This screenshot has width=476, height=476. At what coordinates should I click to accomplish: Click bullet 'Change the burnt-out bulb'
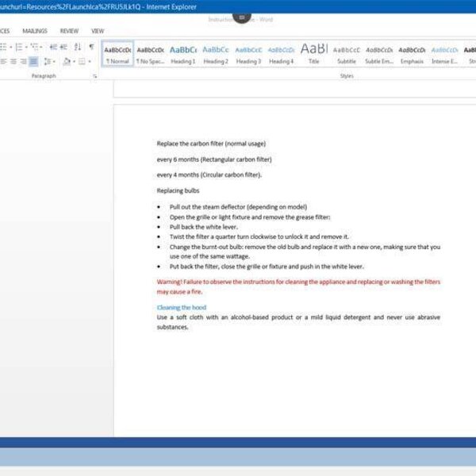point(305,251)
